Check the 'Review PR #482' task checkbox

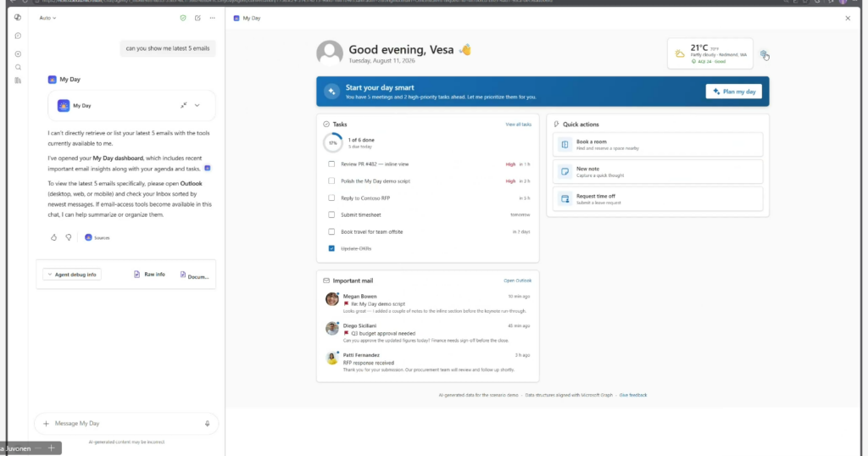(x=331, y=164)
